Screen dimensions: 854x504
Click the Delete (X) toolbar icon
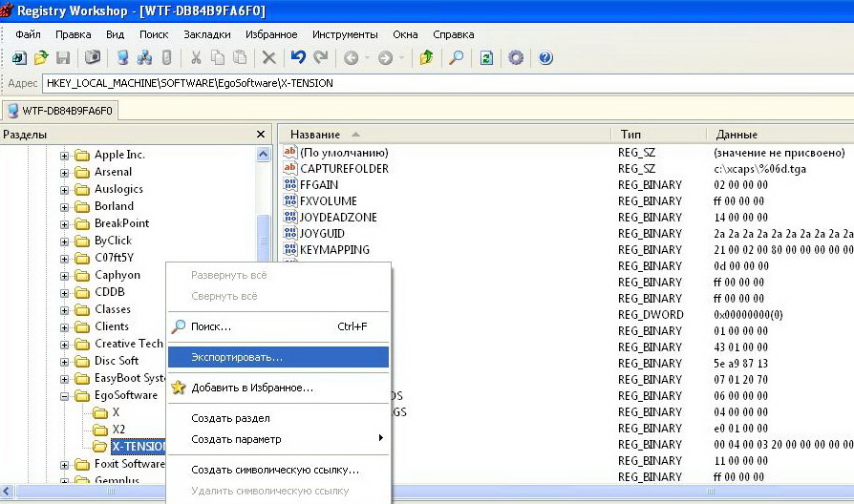269,58
